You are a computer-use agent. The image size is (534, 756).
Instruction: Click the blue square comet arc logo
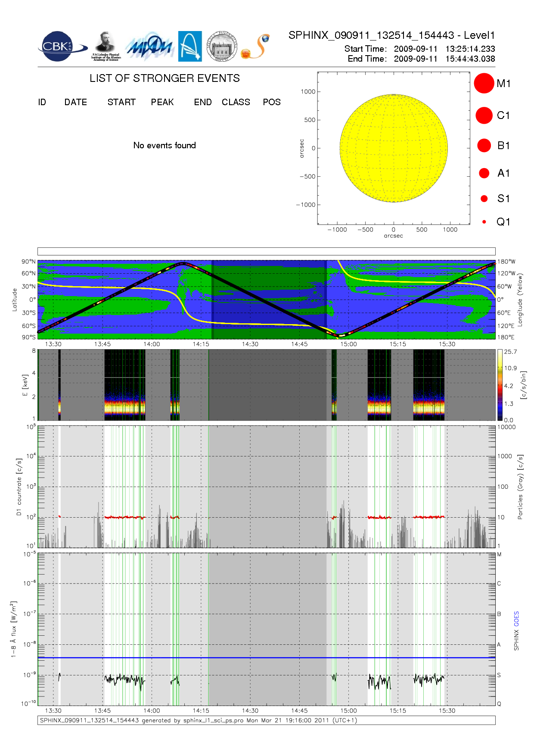pos(190,46)
